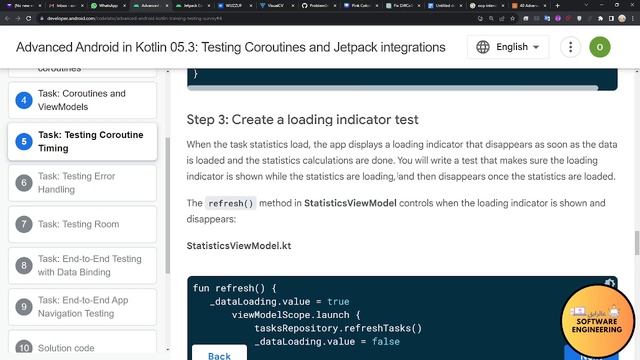Open the browser zoom magnifier icon

(491, 18)
